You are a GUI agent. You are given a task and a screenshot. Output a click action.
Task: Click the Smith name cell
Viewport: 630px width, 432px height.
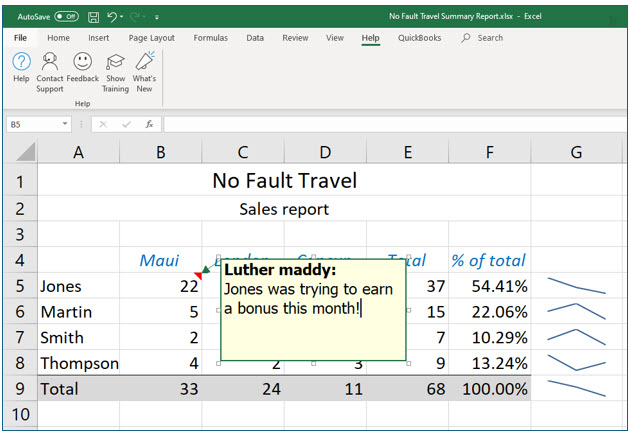click(x=78, y=337)
